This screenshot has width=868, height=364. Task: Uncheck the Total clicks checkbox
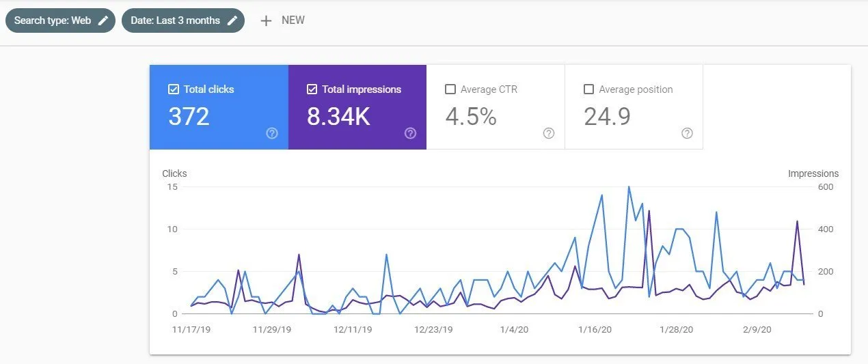click(173, 89)
